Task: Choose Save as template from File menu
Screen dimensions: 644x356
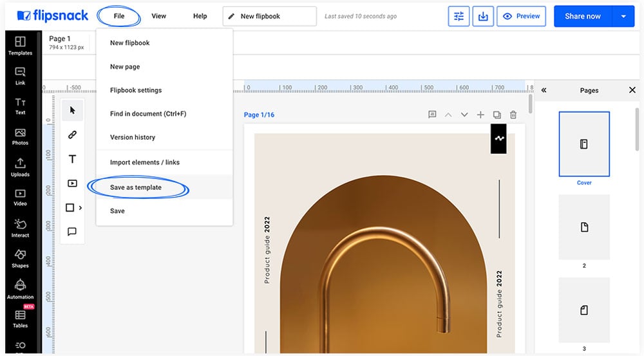Action: [x=136, y=187]
